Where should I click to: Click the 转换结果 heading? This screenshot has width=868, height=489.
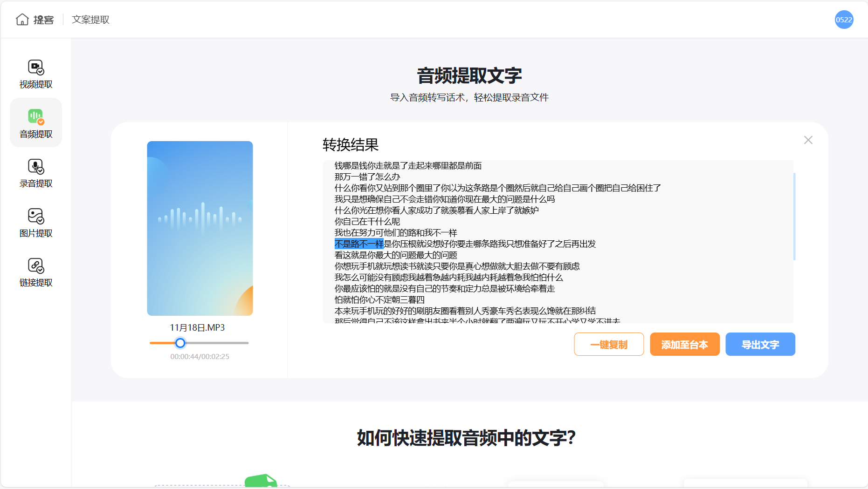coord(351,145)
